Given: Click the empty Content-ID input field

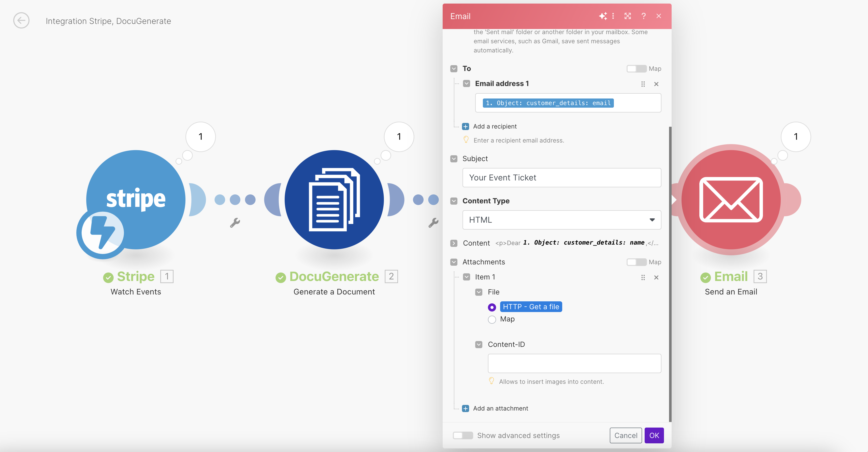Looking at the screenshot, I should (574, 363).
